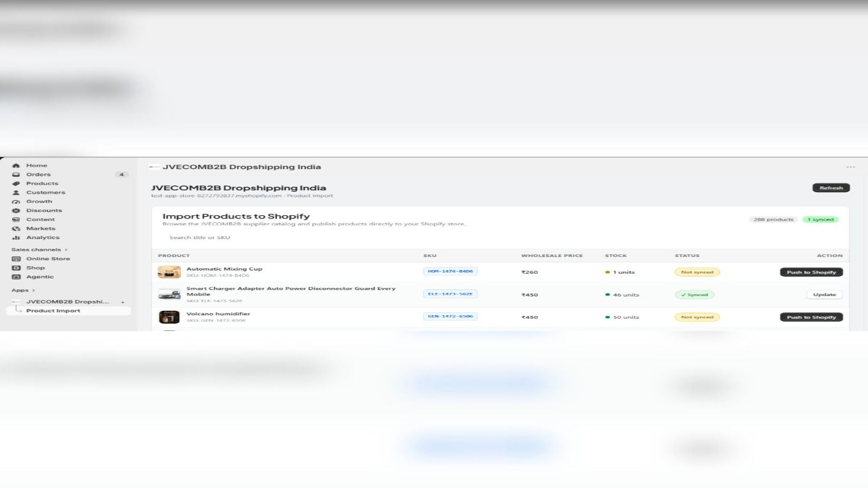
Task: Push Volcano humidifier to Shopify
Action: (x=811, y=317)
